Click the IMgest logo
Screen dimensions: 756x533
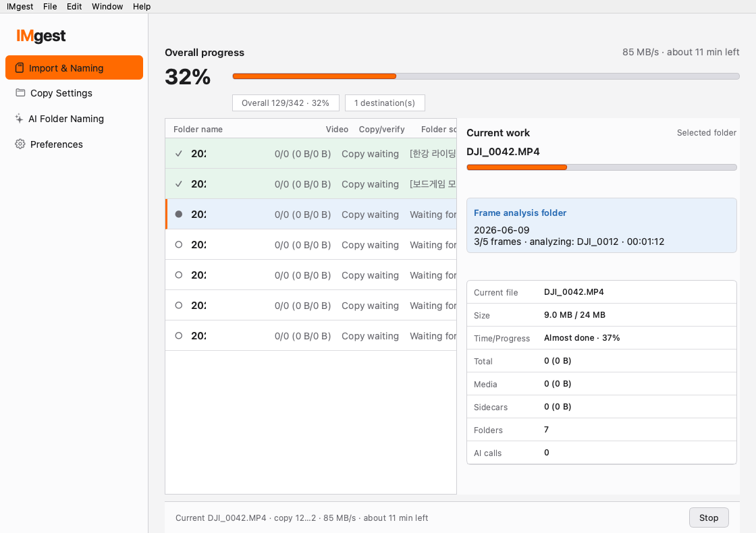coord(41,36)
